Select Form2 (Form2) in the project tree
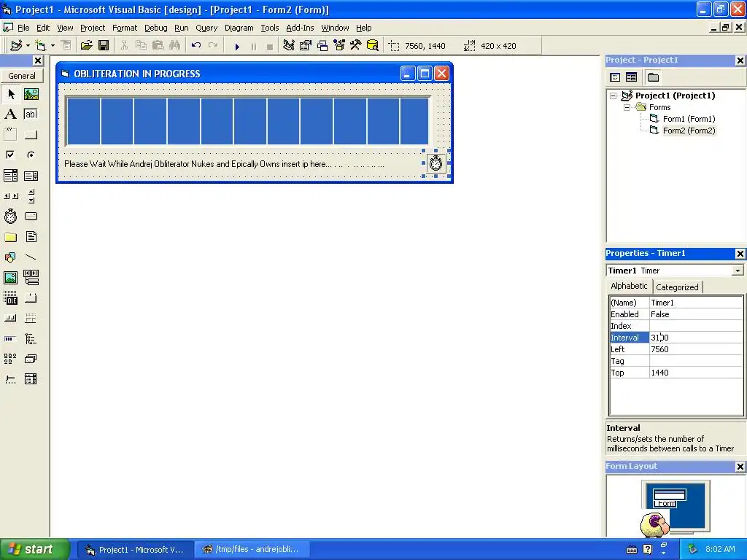Viewport: 747px width, 560px height. click(689, 131)
